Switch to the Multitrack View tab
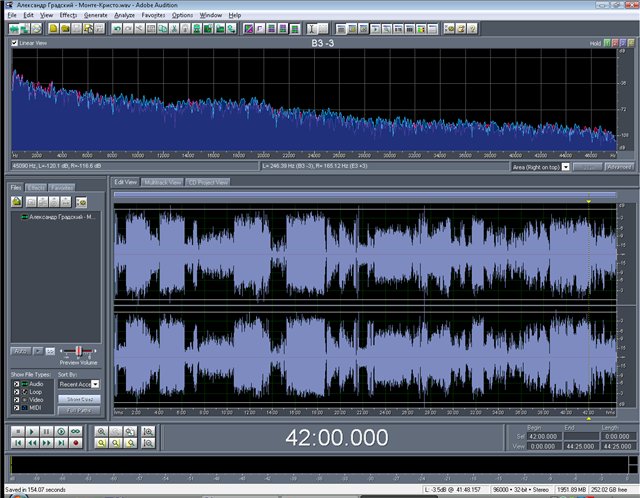 162,183
